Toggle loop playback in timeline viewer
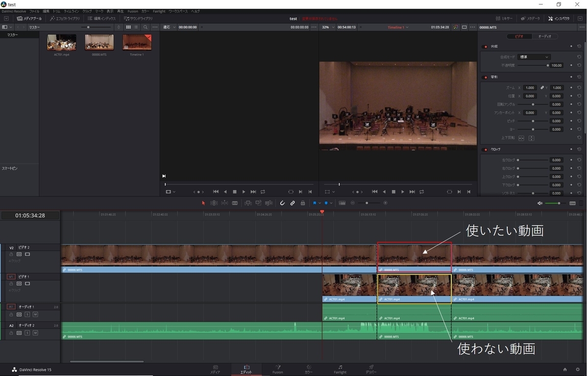 pyautogui.click(x=421, y=192)
